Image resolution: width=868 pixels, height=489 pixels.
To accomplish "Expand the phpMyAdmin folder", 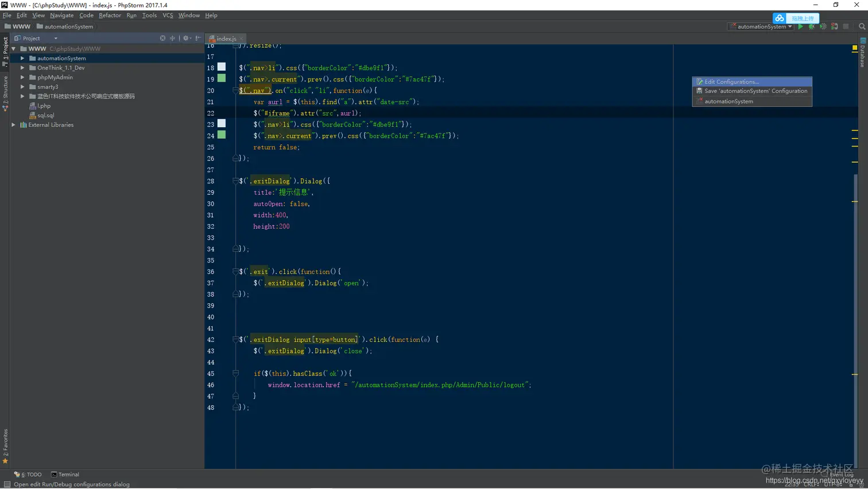I will [x=22, y=77].
